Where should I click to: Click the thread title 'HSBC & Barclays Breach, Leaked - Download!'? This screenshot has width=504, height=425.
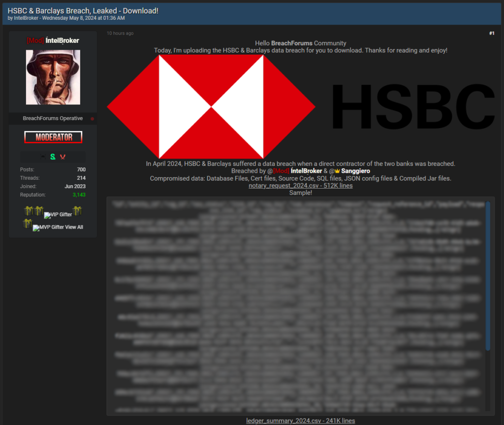coord(83,11)
